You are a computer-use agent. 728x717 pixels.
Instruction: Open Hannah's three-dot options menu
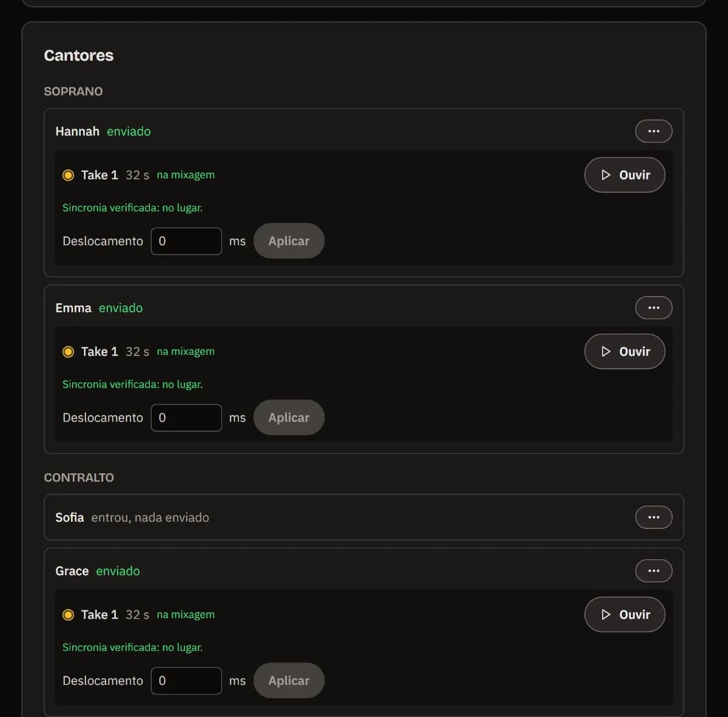point(653,131)
